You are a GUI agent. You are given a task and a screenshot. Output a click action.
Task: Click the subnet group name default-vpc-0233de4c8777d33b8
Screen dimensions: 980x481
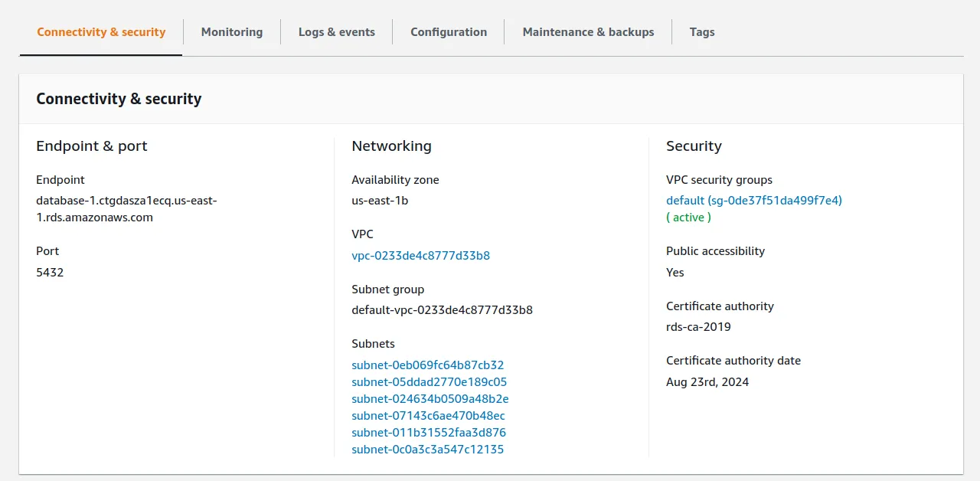point(442,311)
